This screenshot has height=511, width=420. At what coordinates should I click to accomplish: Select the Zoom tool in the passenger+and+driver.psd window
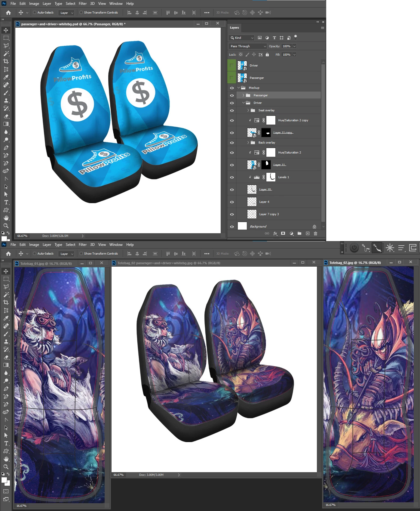click(6, 226)
